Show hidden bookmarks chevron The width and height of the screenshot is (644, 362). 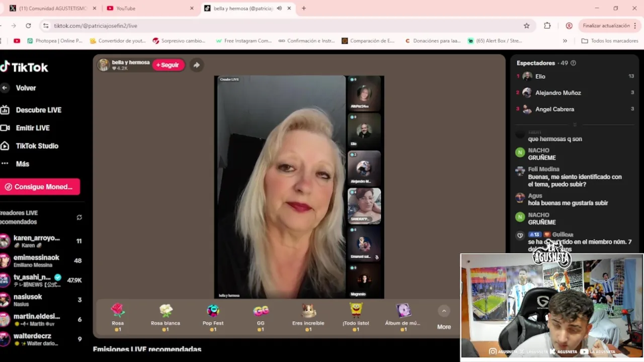(565, 41)
